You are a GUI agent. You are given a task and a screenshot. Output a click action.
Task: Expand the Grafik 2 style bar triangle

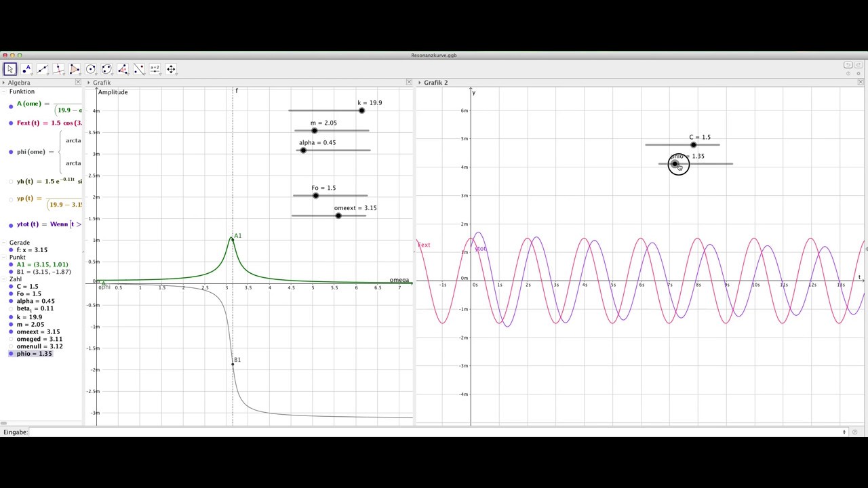pos(420,83)
